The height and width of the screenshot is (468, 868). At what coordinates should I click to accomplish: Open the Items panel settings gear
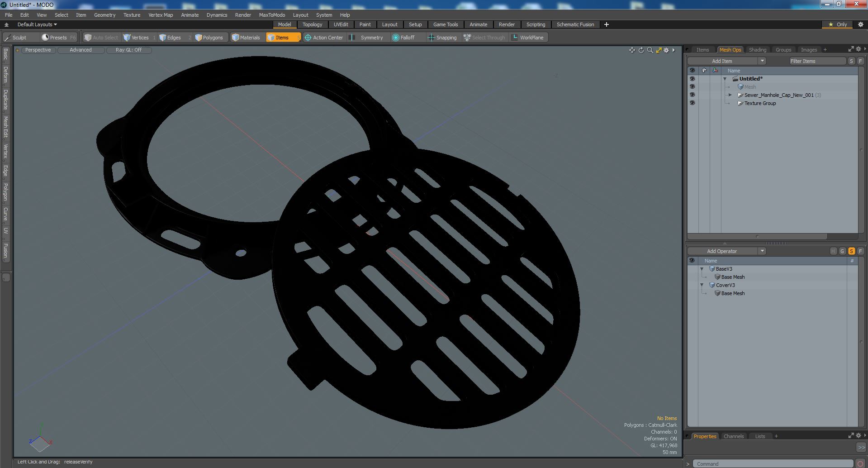pyautogui.click(x=859, y=49)
